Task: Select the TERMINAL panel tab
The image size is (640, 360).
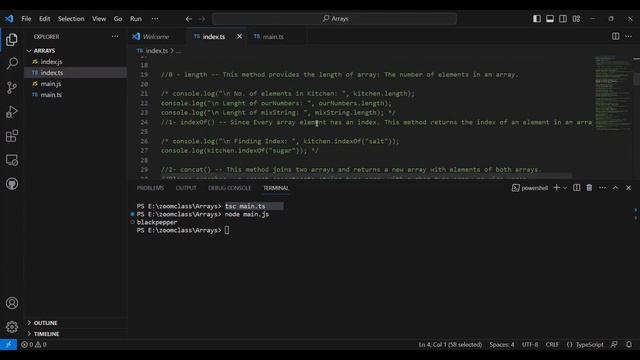Action: point(276,188)
